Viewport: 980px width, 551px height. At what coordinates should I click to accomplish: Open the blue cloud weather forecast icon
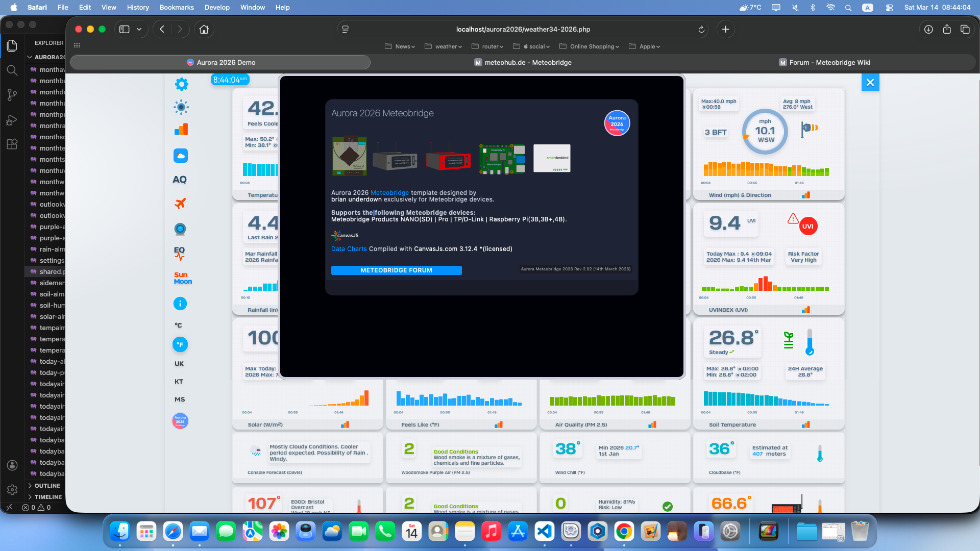[x=181, y=156]
